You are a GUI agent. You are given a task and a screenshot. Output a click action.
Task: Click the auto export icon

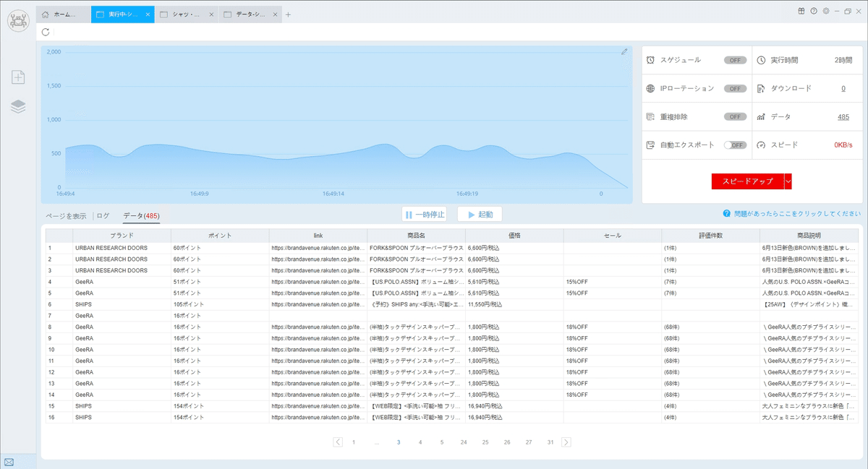click(x=651, y=145)
